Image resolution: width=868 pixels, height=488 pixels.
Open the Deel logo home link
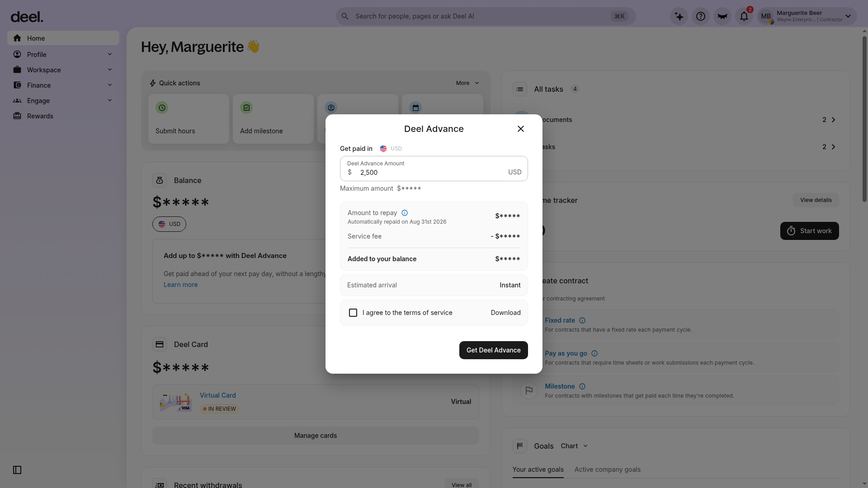point(27,17)
